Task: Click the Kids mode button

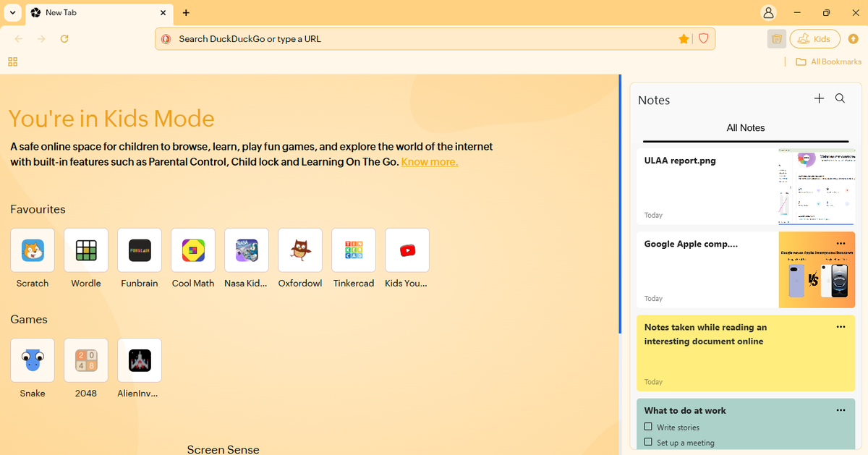Action: 814,39
